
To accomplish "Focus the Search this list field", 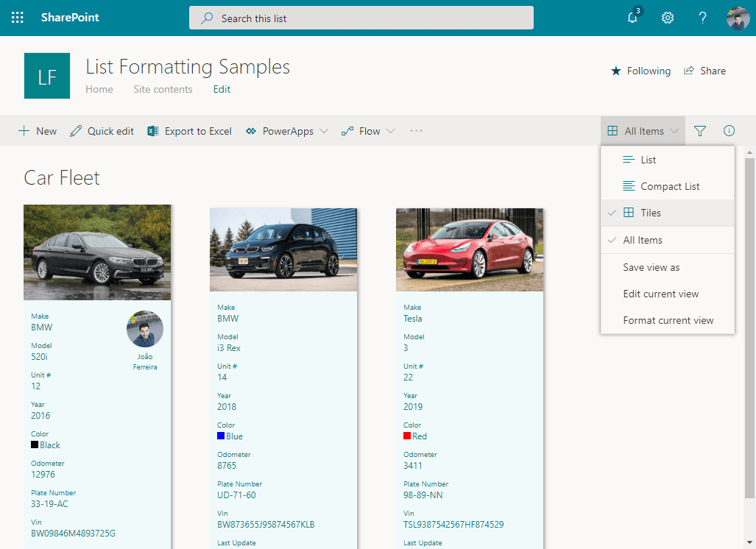I will [x=361, y=18].
